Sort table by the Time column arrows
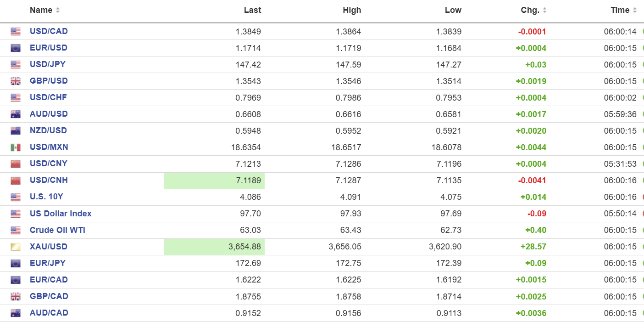This screenshot has width=644, height=322. coord(635,10)
